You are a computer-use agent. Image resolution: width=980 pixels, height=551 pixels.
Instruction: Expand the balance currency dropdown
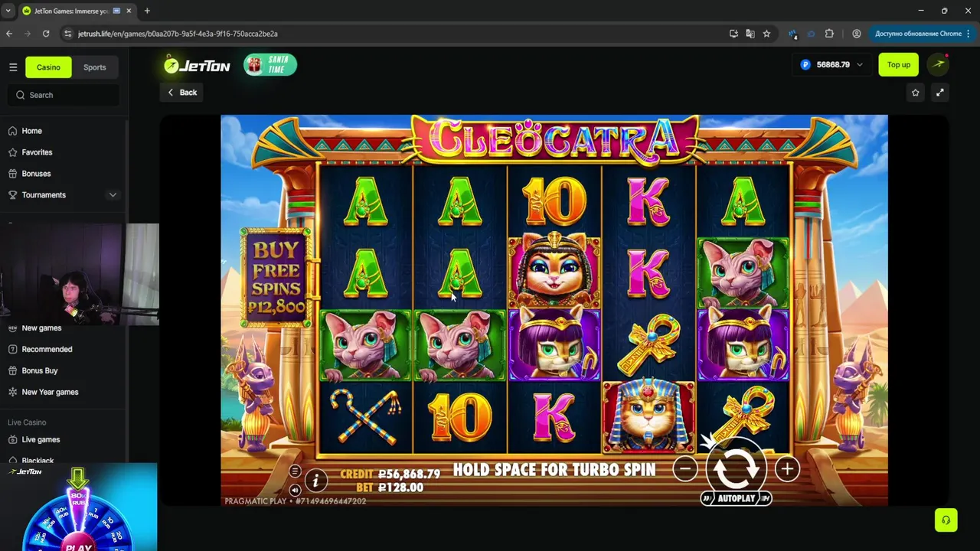pyautogui.click(x=860, y=65)
